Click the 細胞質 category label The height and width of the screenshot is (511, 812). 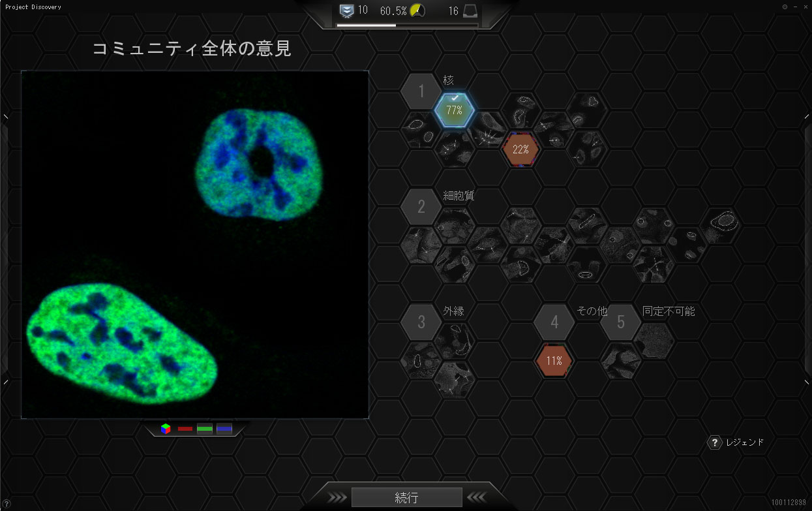click(x=459, y=195)
